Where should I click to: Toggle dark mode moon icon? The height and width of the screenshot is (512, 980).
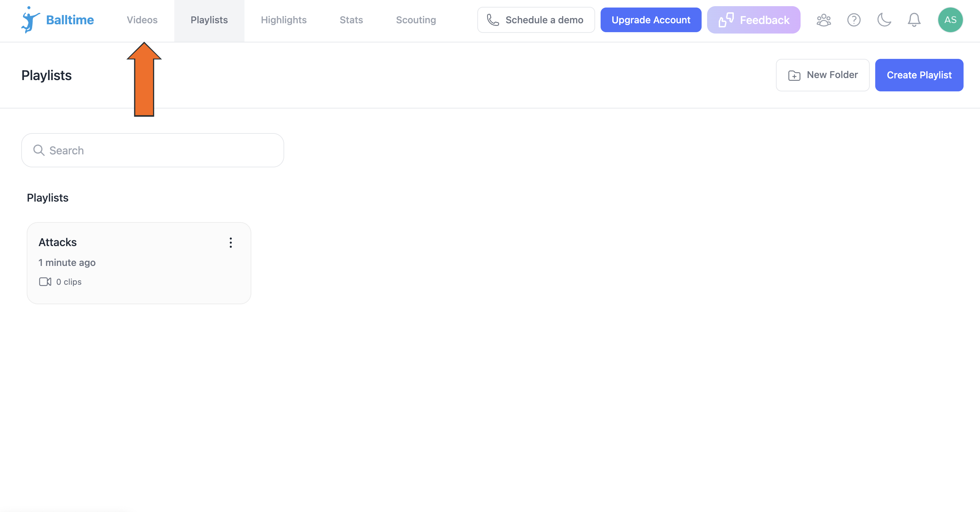tap(884, 20)
